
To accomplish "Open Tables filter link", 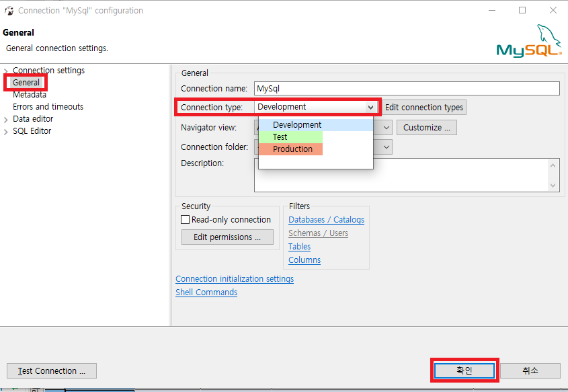I will click(x=299, y=246).
